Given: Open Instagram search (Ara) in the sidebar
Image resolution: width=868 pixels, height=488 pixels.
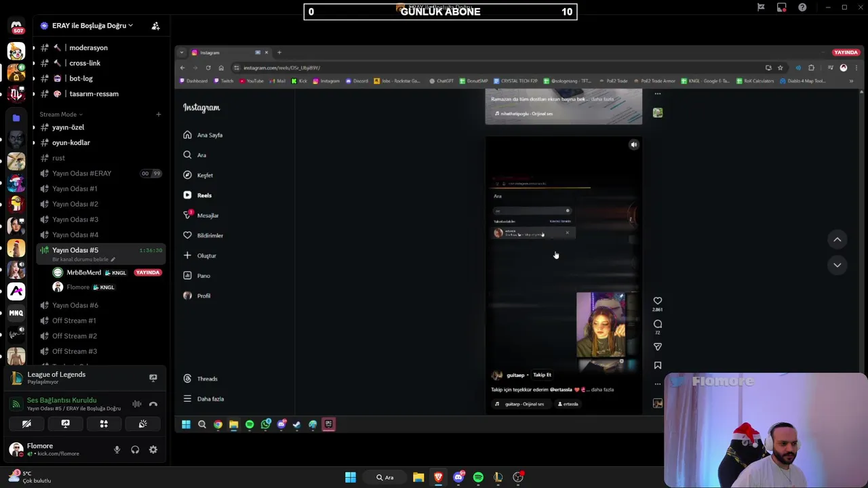Looking at the screenshot, I should coord(195,155).
